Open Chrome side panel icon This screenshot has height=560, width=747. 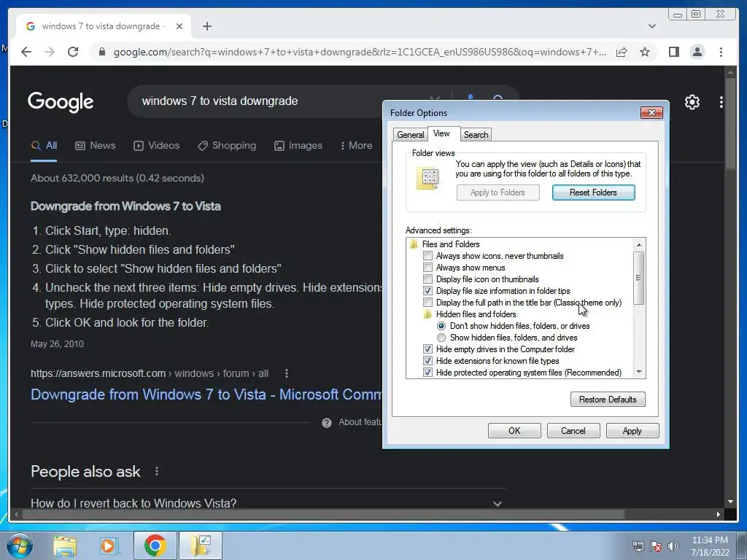pos(673,52)
